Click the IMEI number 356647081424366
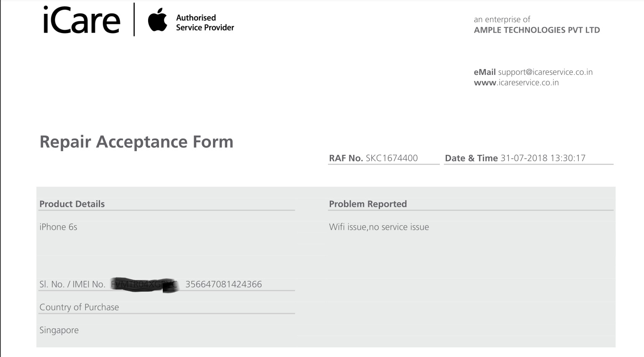This screenshot has width=644, height=357. coord(223,284)
